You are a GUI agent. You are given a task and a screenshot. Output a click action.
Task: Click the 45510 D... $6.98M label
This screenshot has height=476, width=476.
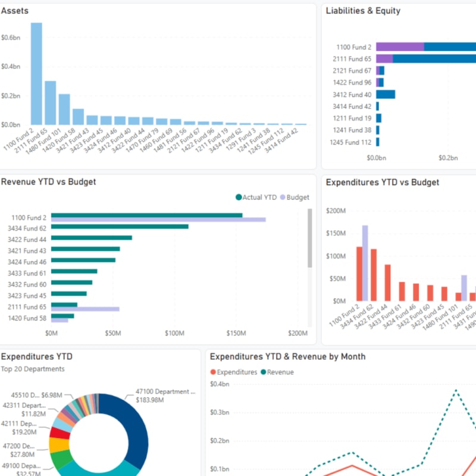pyautogui.click(x=37, y=395)
